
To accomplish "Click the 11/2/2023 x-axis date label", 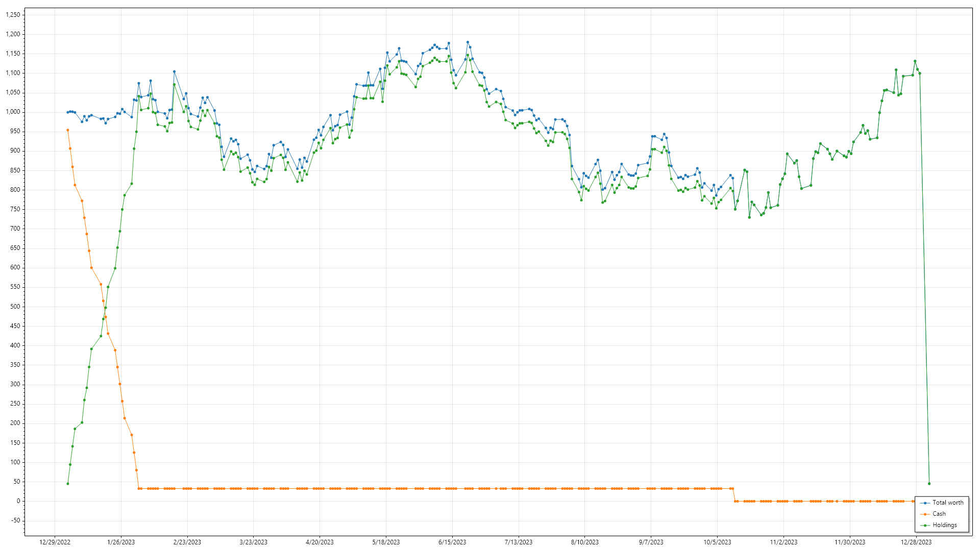I will click(783, 542).
